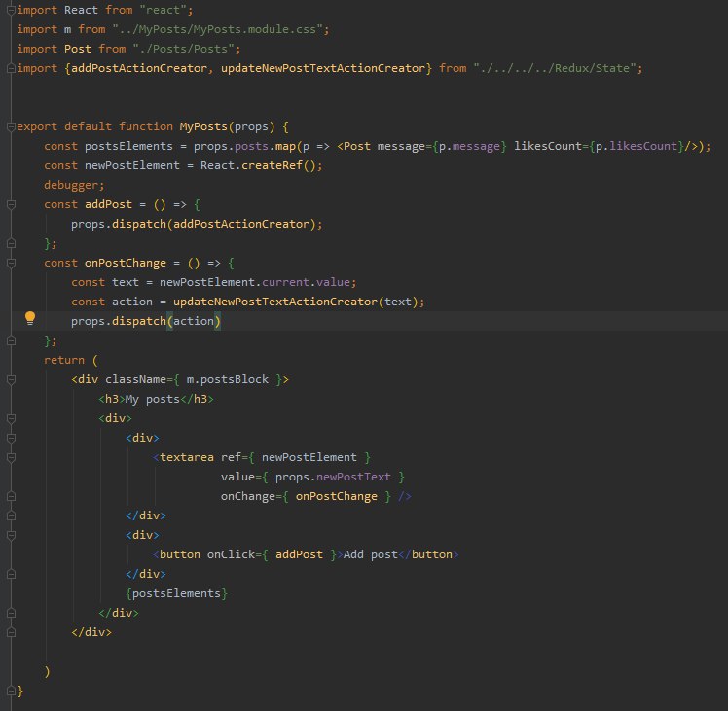This screenshot has width=728, height=711.
Task: Click addPostActionCreator inside props.dispatch call
Action: coord(241,224)
